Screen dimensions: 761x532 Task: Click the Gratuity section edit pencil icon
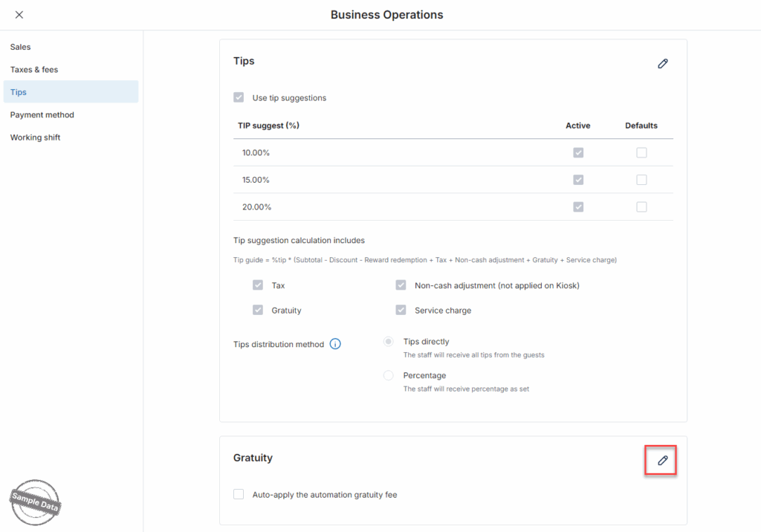[x=662, y=461]
